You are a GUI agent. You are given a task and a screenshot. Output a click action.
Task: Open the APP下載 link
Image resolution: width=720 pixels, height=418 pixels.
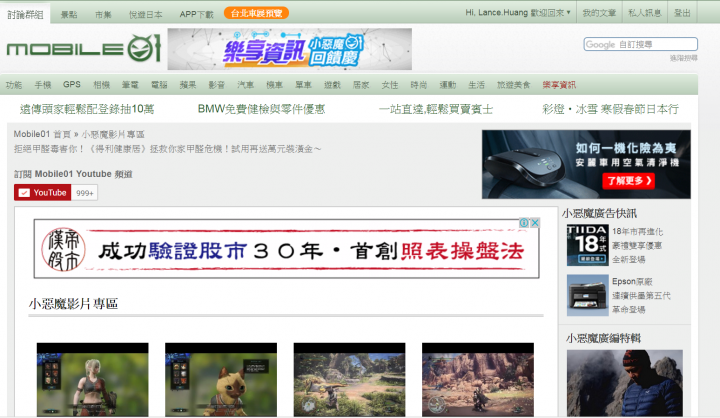(x=197, y=14)
